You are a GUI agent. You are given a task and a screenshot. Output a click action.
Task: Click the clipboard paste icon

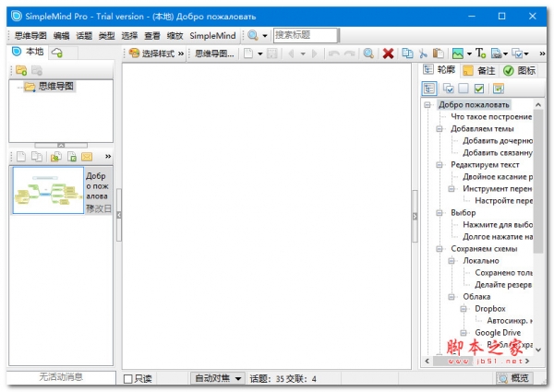point(439,53)
